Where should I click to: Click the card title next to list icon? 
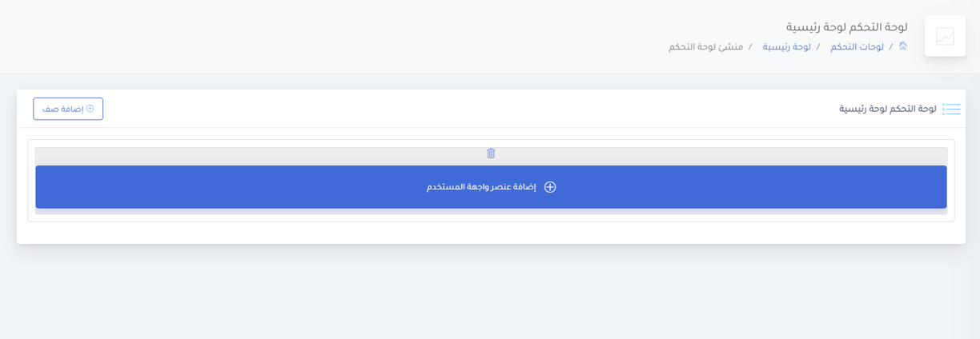tap(888, 109)
